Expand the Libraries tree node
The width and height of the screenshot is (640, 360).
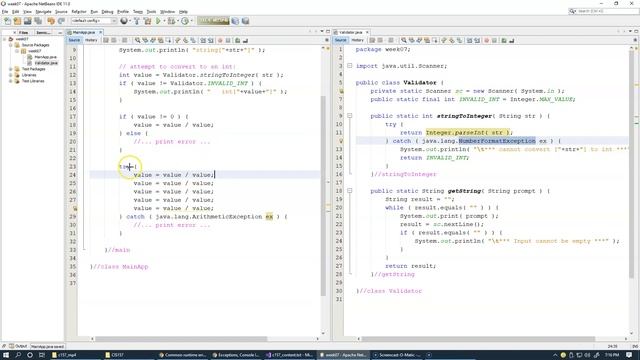11,75
